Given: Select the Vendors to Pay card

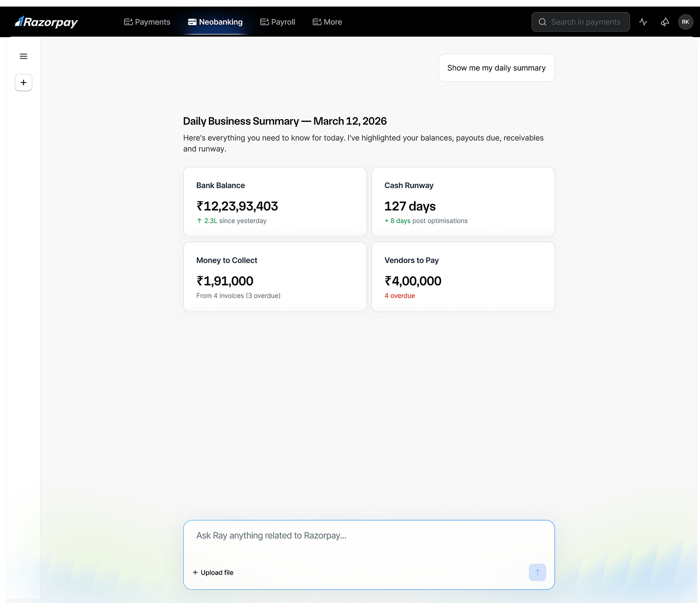Looking at the screenshot, I should tap(463, 277).
